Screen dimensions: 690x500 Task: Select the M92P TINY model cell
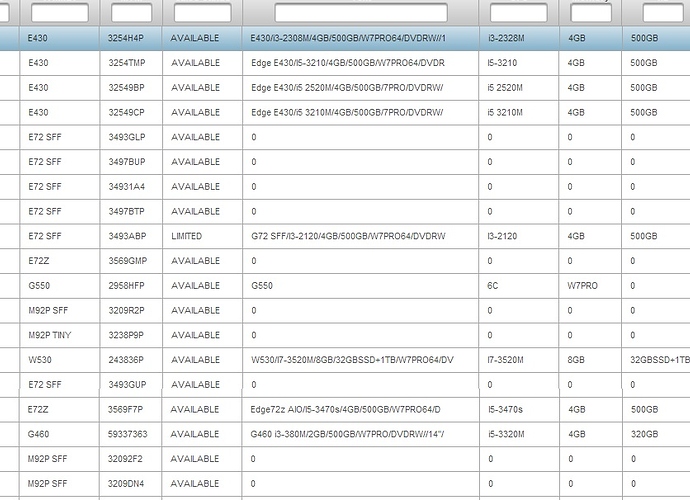click(50, 335)
